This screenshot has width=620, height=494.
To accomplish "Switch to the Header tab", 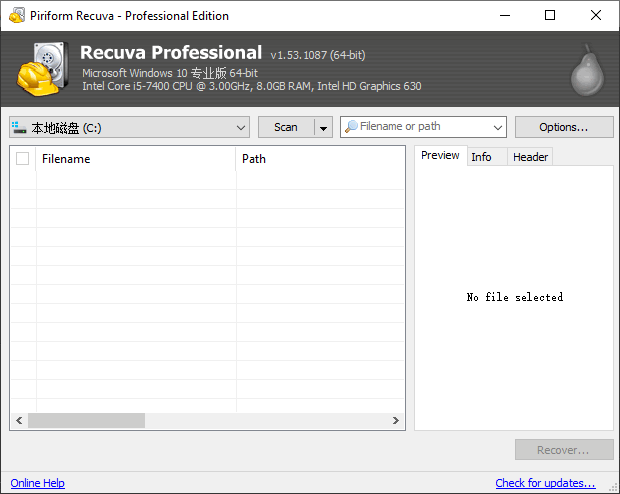I will click(530, 157).
